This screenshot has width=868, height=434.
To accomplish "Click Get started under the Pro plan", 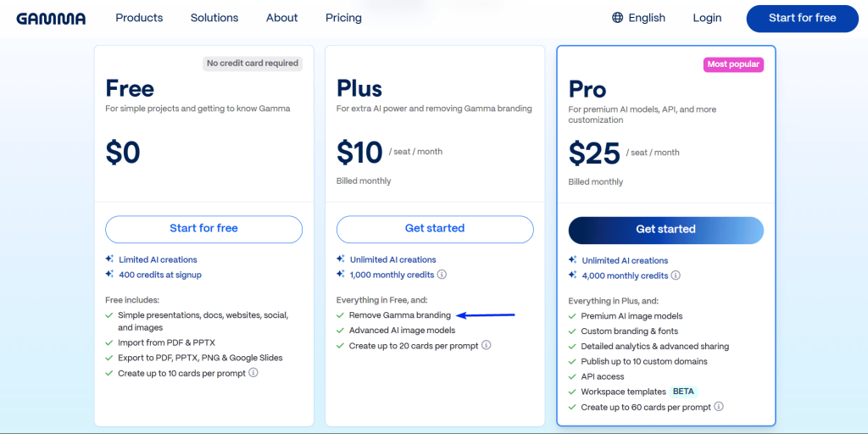I will 665,230.
